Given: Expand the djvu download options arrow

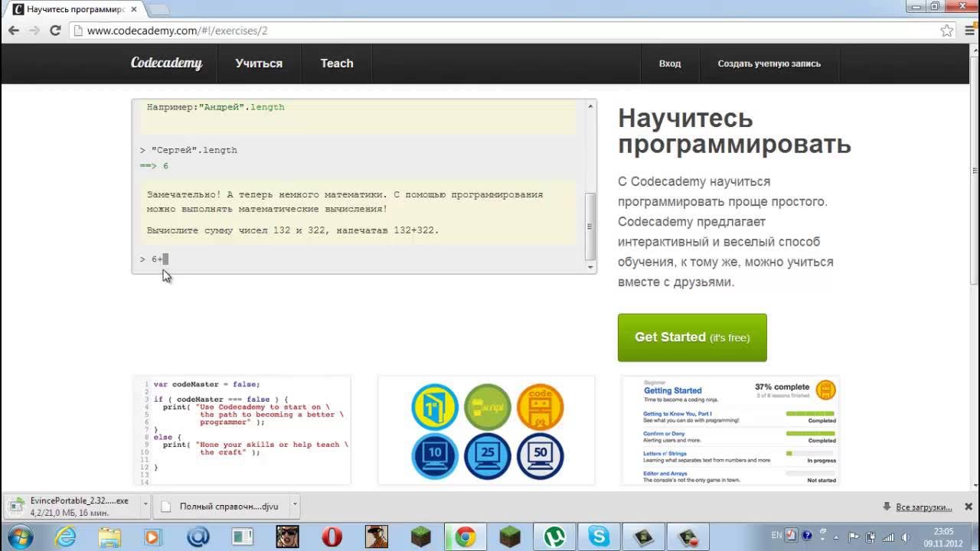Looking at the screenshot, I should click(x=295, y=506).
